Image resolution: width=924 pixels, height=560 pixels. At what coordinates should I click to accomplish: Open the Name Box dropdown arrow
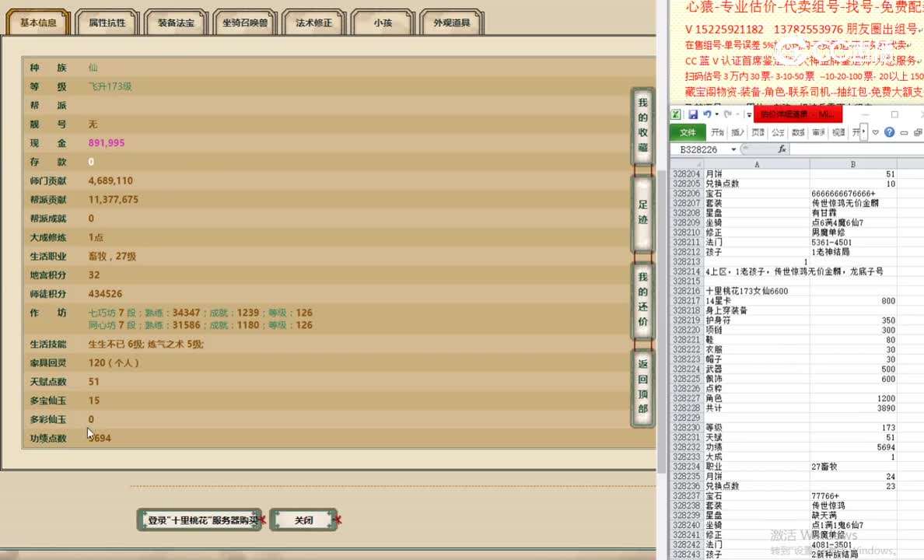pos(733,149)
